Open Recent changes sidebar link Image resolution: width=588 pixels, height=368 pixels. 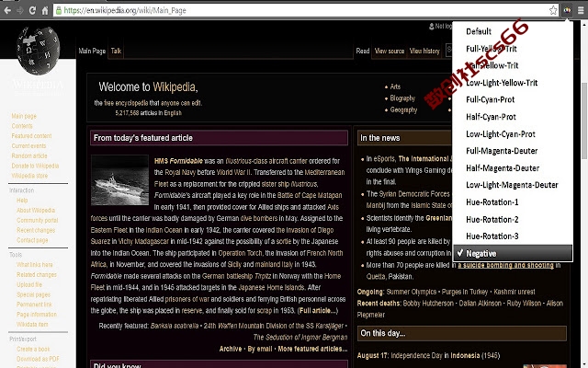click(36, 230)
